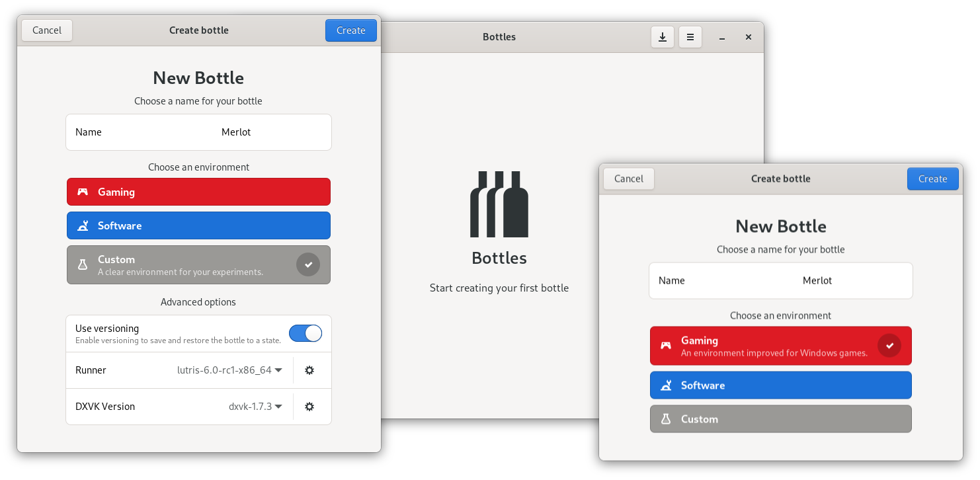Click the Bottles logo in main window
980x480 pixels.
click(x=499, y=204)
